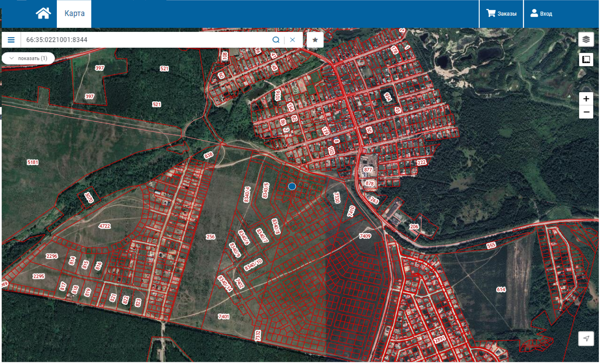This screenshot has height=364, width=600.
Task: Click the home icon in header
Action: pyautogui.click(x=43, y=13)
